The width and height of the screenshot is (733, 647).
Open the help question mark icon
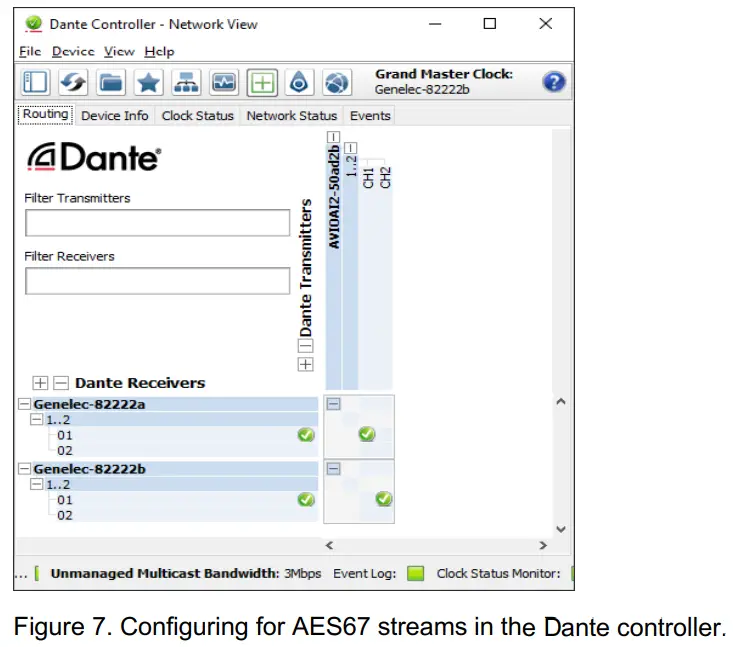click(554, 82)
